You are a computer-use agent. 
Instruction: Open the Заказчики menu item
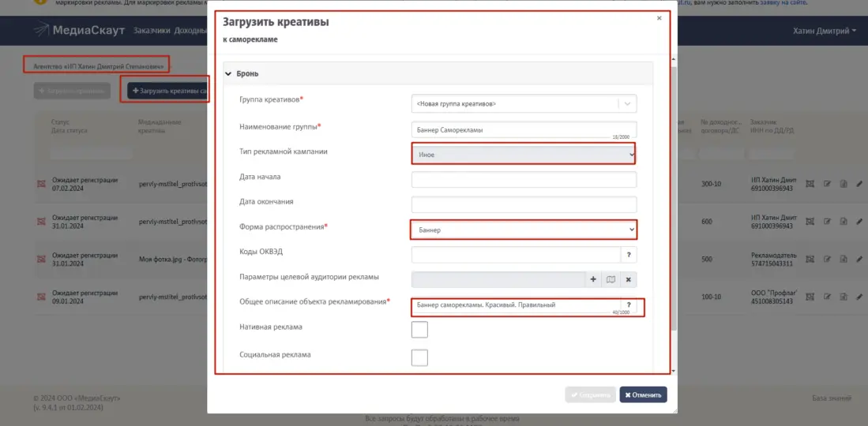point(151,31)
